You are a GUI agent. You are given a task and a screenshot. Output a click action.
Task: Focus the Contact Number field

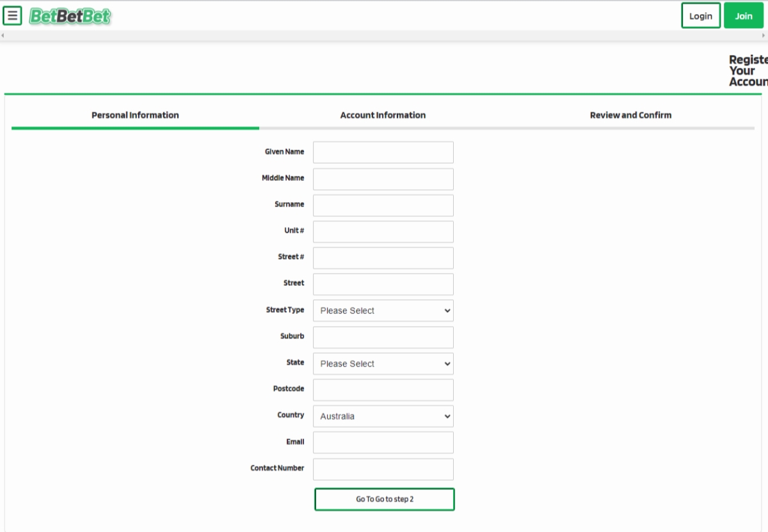pos(383,469)
